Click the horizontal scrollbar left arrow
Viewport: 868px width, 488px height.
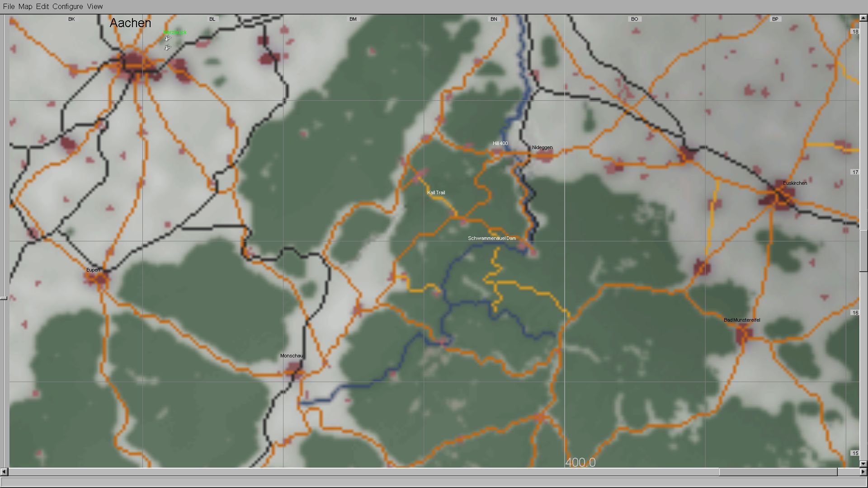pyautogui.click(x=4, y=472)
